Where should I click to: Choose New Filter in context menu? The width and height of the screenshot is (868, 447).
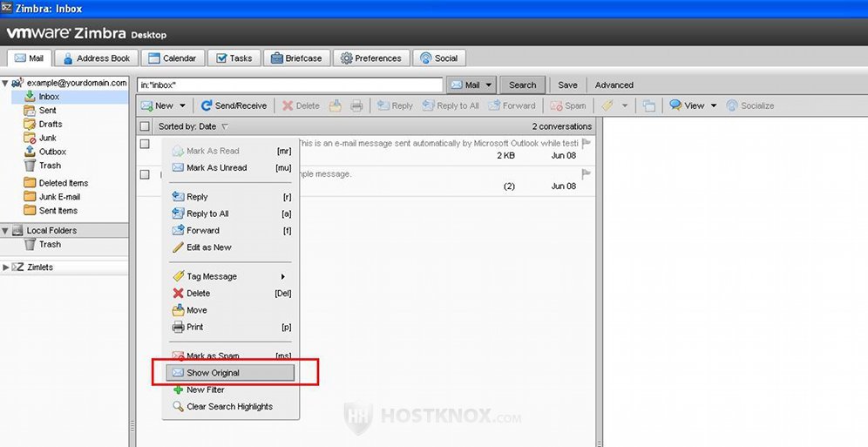[x=231, y=390]
